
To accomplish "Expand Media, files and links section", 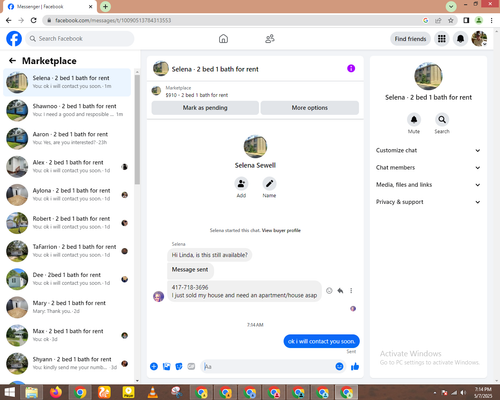I will [x=428, y=185].
